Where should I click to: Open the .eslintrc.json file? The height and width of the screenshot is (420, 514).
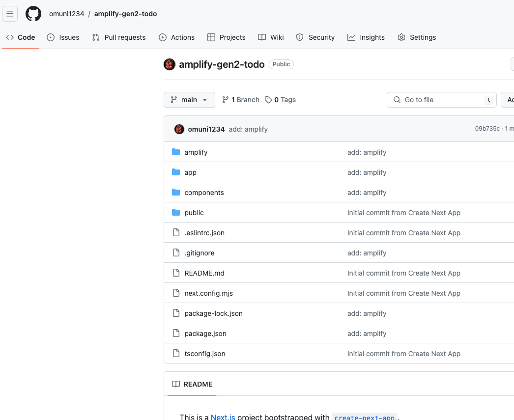[204, 233]
